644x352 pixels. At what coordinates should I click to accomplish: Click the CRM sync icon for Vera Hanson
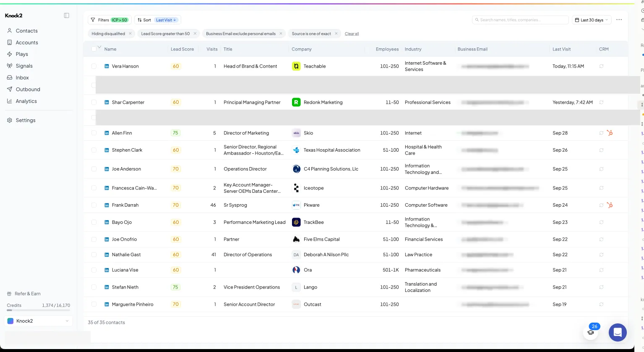coord(601,66)
